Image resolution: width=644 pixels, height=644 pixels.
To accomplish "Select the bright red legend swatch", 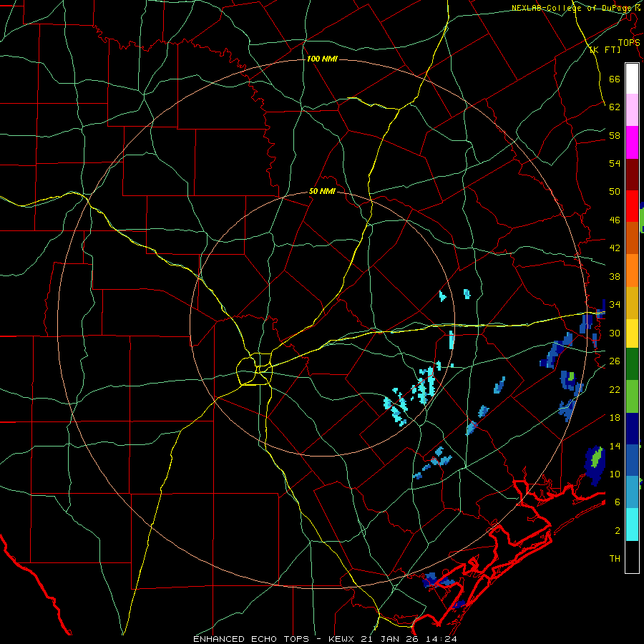I will [632, 206].
